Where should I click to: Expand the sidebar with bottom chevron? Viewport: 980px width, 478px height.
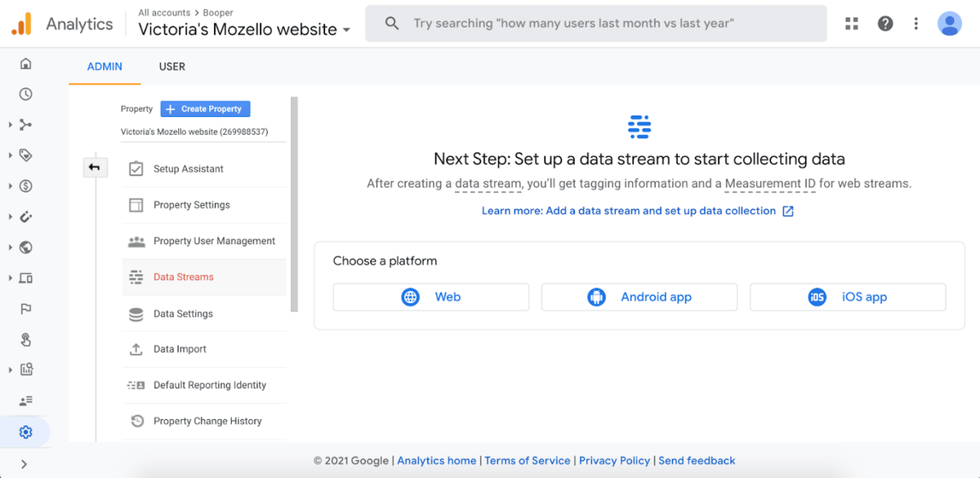pyautogui.click(x=24, y=464)
